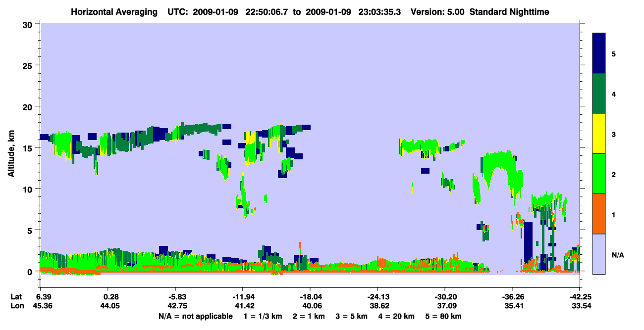
Task: Click the colorbar label '5'
Action: coord(614,53)
